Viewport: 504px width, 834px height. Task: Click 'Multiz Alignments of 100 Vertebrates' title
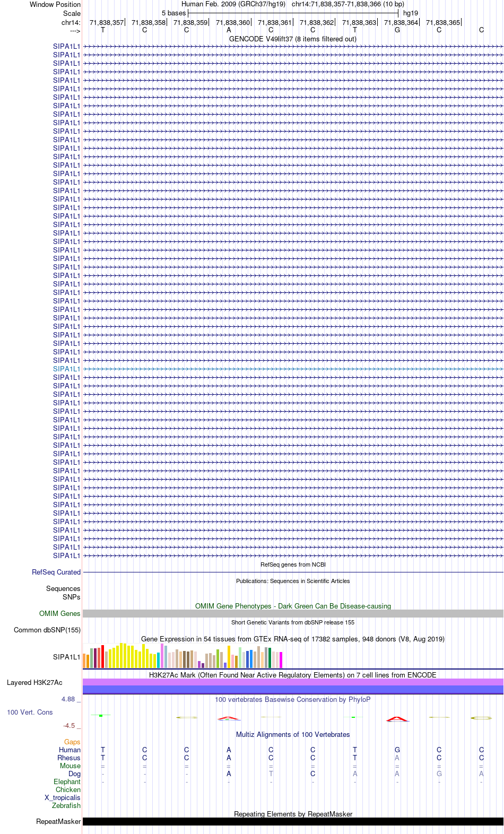coord(293,734)
